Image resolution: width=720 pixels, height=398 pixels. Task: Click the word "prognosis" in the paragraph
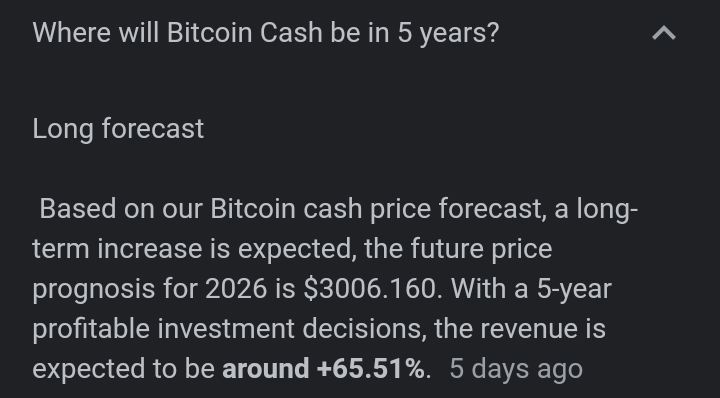coord(94,290)
